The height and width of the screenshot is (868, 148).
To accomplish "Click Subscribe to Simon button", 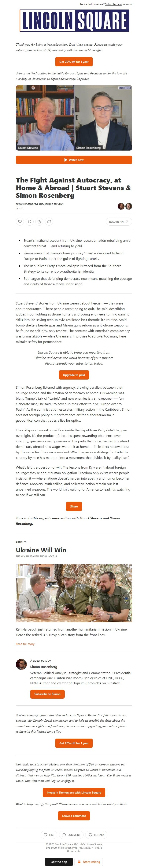I will coord(47,694).
